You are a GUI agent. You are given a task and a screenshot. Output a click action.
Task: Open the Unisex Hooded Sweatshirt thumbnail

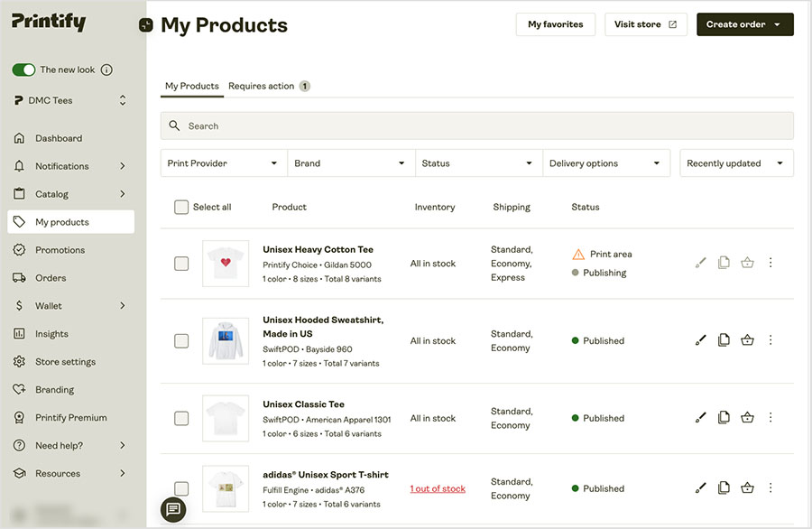coord(226,341)
